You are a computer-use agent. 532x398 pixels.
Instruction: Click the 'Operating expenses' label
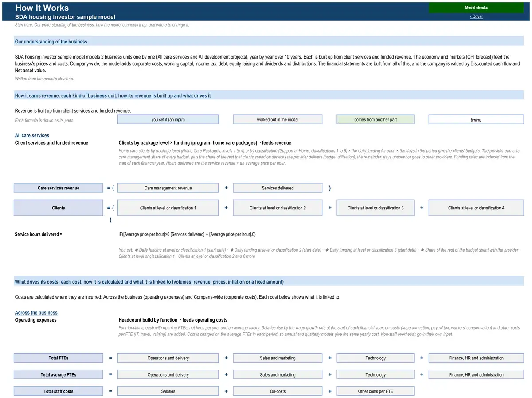(x=36, y=320)
